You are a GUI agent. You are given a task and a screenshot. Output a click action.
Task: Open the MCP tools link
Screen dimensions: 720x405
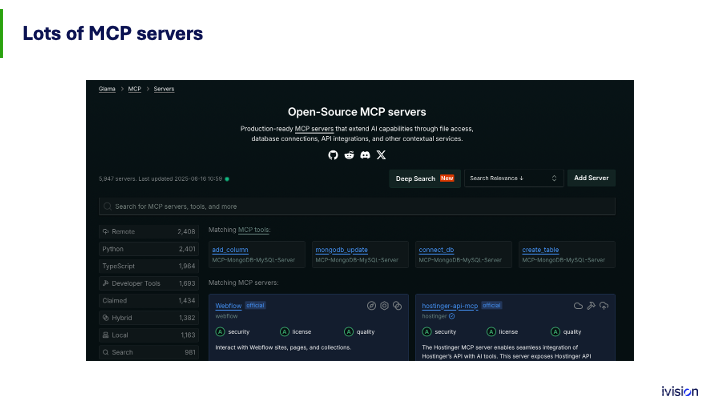tap(254, 230)
